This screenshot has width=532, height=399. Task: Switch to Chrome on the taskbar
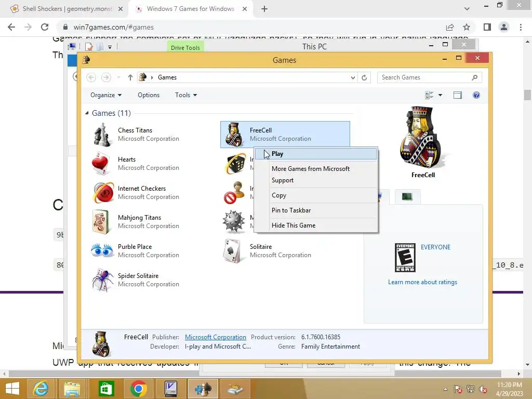[138, 389]
